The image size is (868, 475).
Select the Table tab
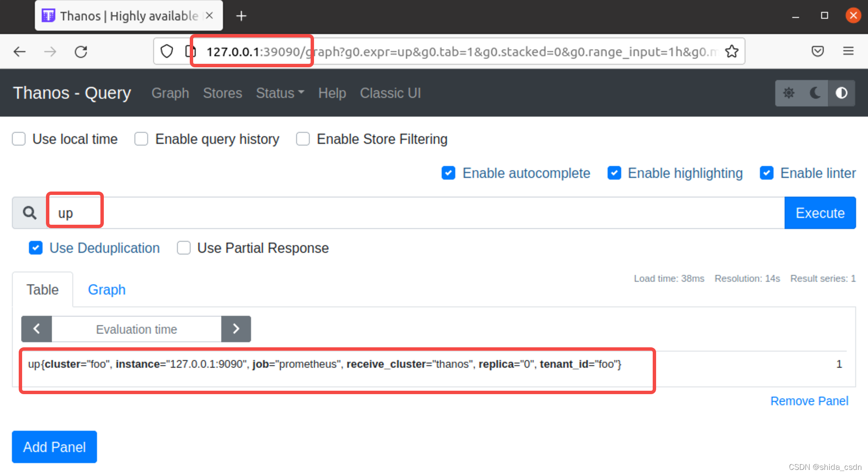coord(43,289)
